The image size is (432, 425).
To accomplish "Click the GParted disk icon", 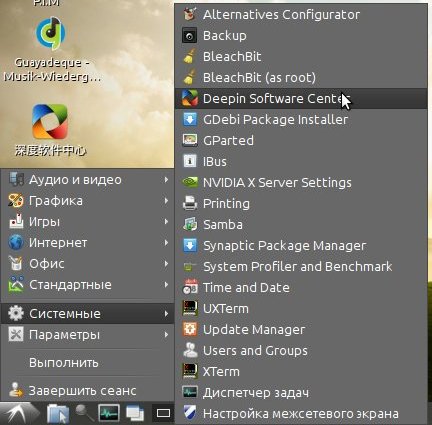I will point(190,141).
